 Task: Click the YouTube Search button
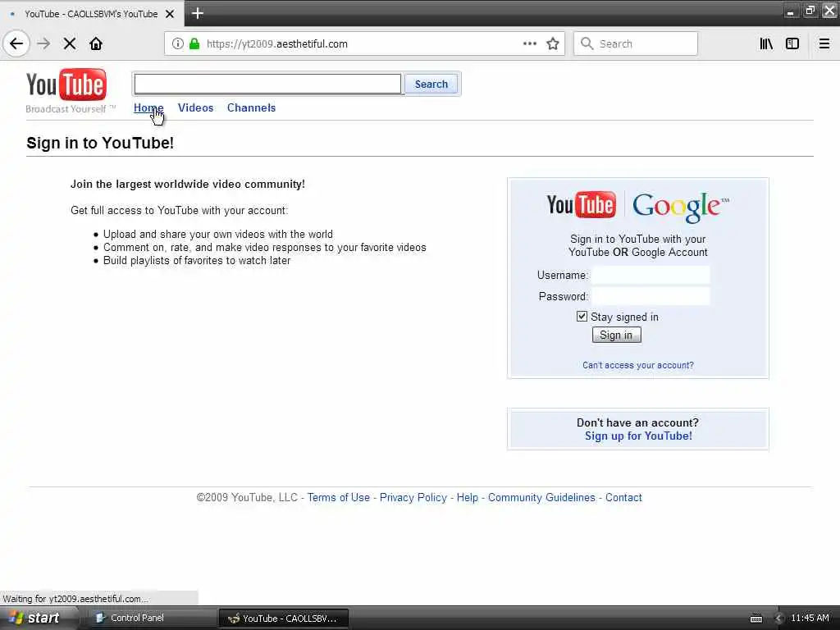[x=431, y=84]
